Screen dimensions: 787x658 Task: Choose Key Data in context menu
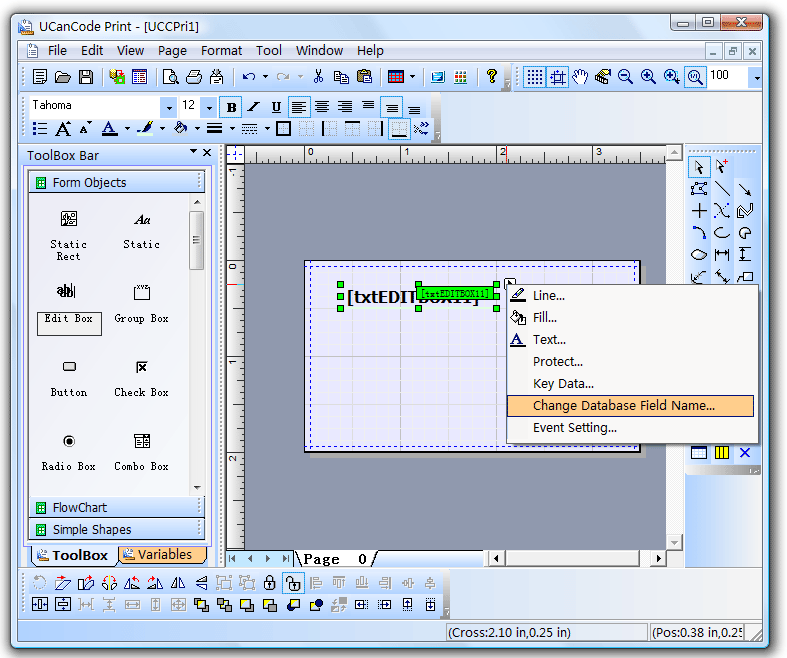pos(631,383)
